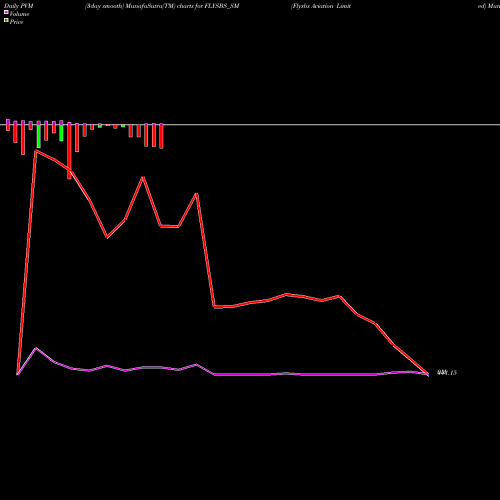Click the 'Daily PVM' title text
500x500 pixels.
click(19, 6)
